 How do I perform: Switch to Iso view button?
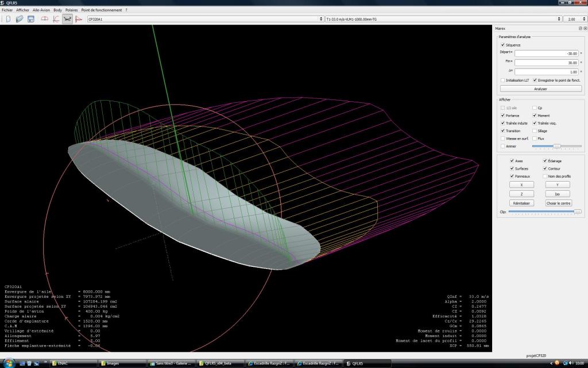(x=557, y=194)
